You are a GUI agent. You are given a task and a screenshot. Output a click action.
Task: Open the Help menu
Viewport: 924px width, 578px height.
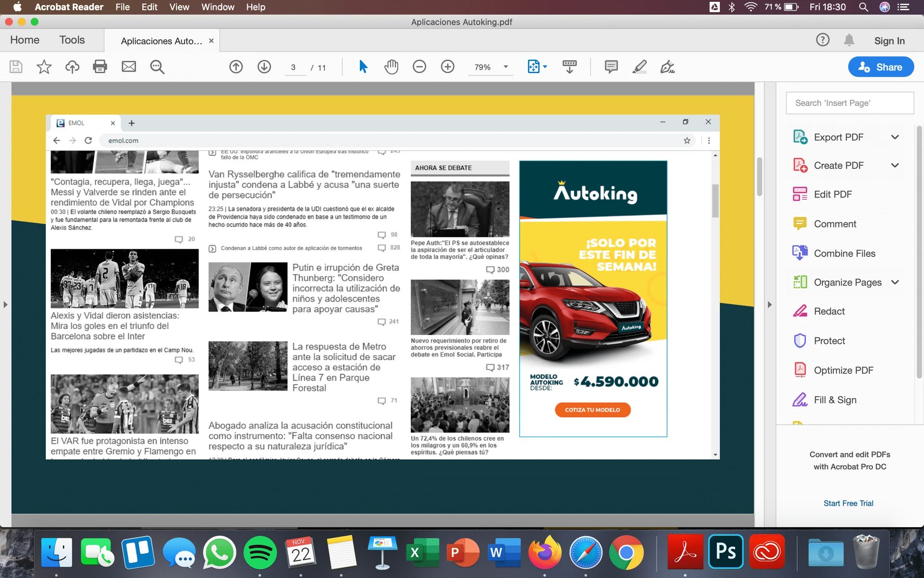point(255,7)
